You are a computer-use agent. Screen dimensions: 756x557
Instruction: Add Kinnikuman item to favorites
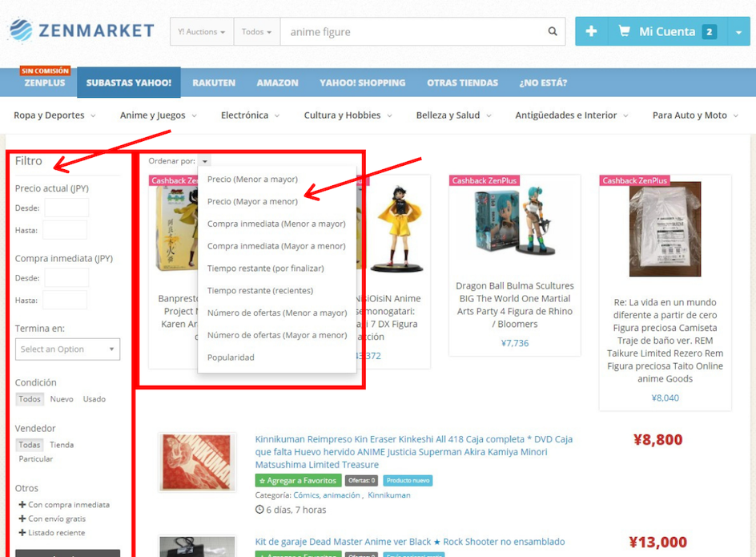pos(298,480)
